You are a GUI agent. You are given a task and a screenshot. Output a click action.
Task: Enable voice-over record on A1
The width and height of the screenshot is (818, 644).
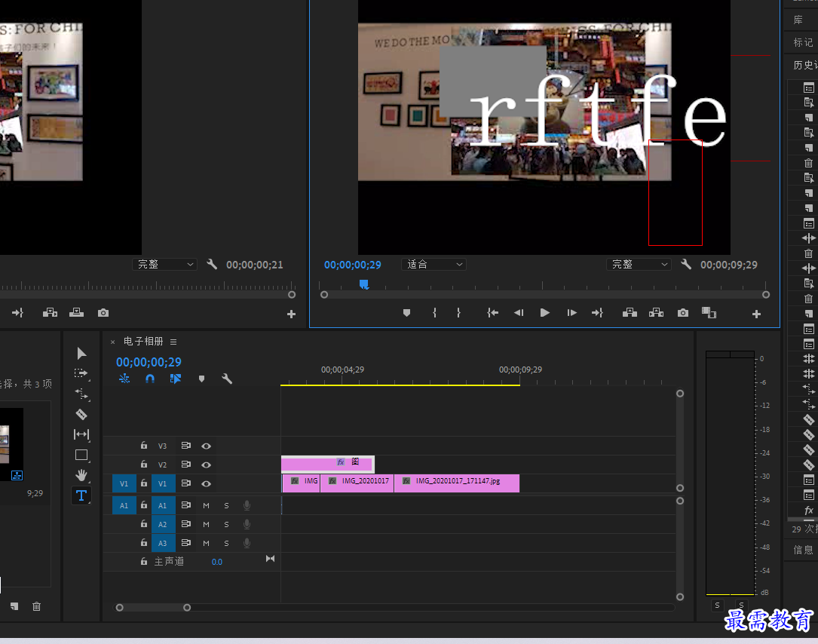point(247,505)
